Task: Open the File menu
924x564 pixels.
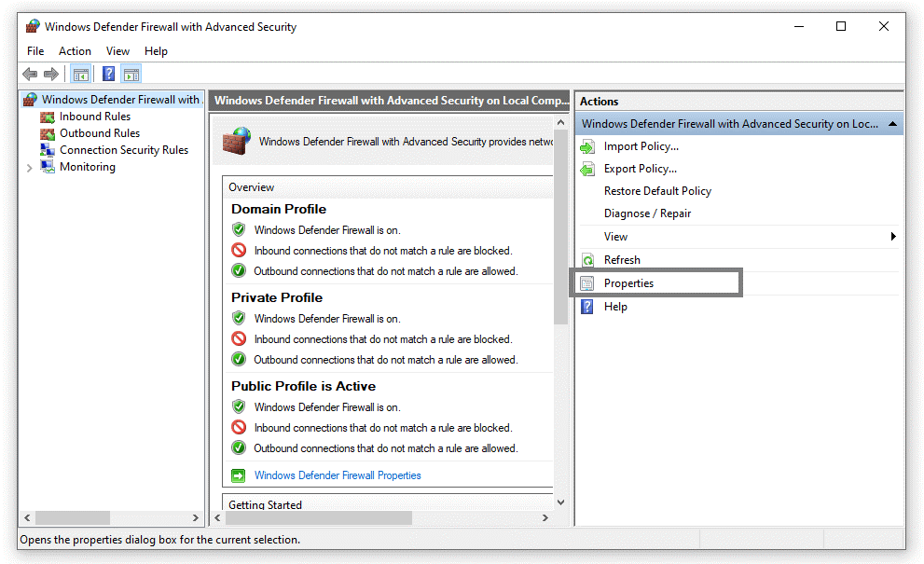Action: tap(35, 51)
